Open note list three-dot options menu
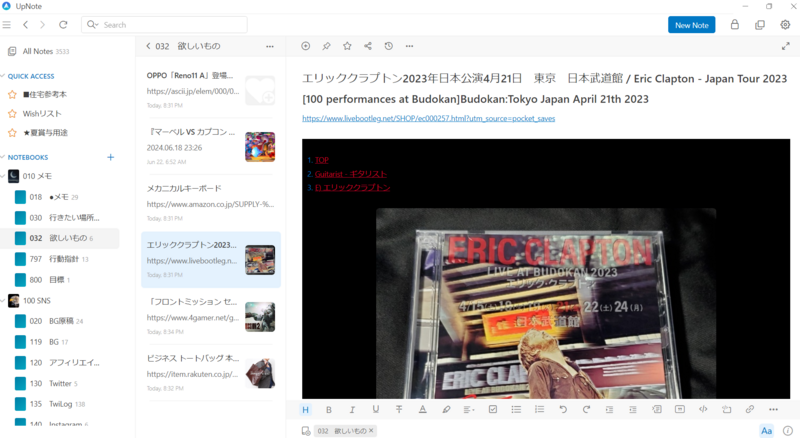 click(270, 46)
